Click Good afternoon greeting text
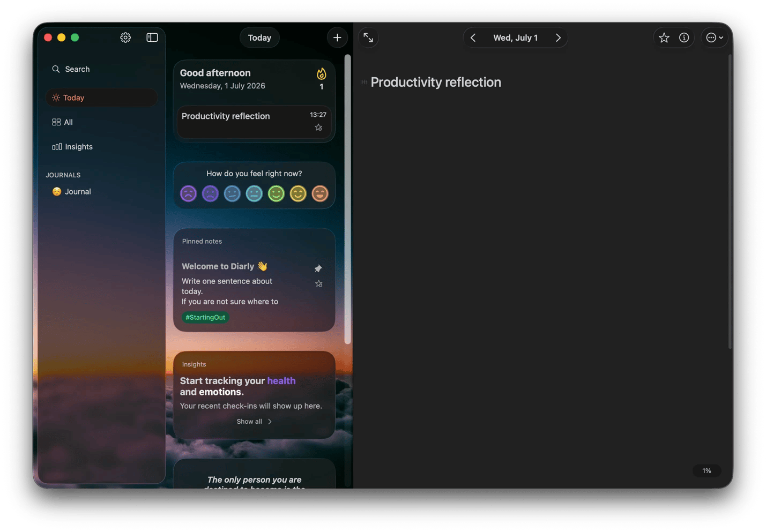The width and height of the screenshot is (766, 532). pos(215,73)
